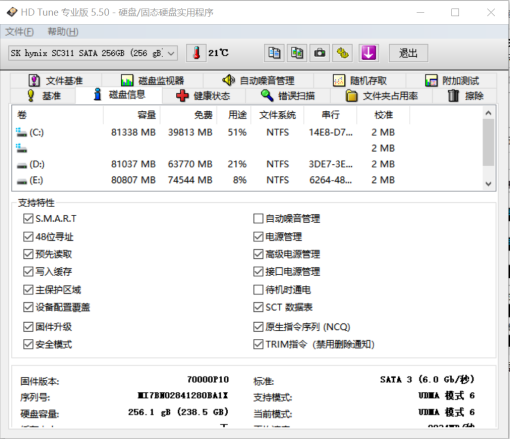
Task: Toggle the 电源管理 checkbox
Action: click(258, 237)
